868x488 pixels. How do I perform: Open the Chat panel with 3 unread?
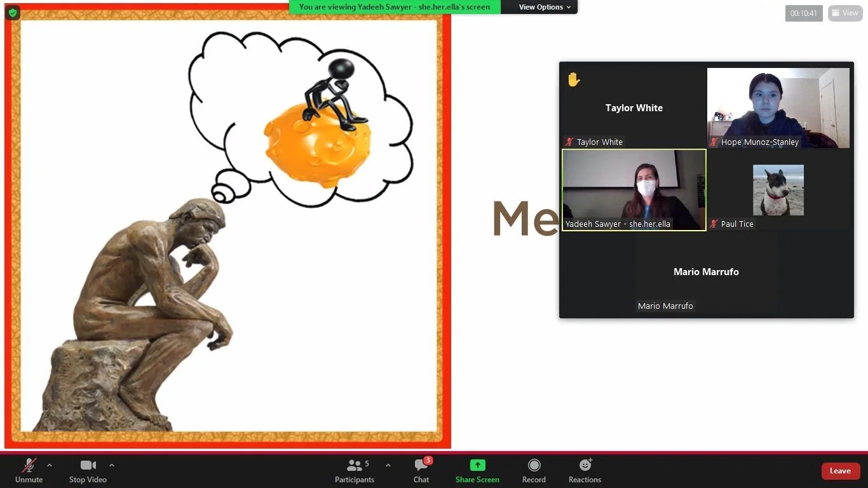pos(421,471)
